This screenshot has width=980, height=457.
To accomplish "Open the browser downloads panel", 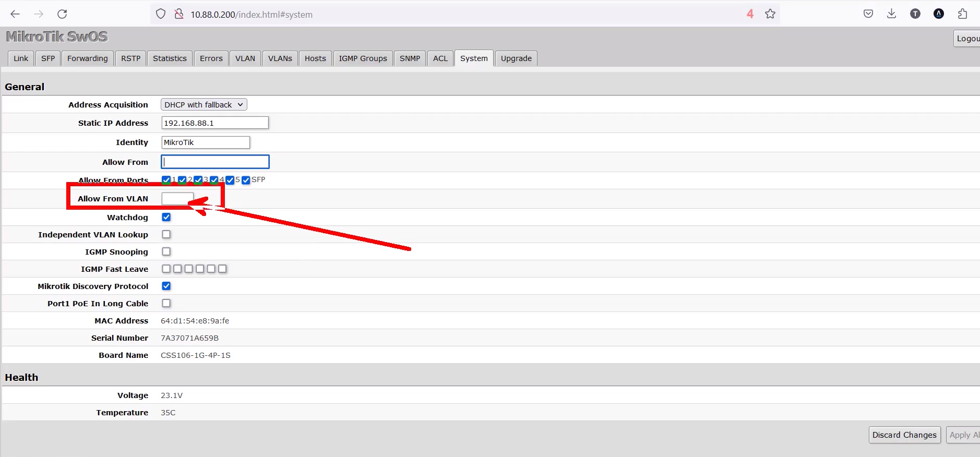I will [892, 14].
